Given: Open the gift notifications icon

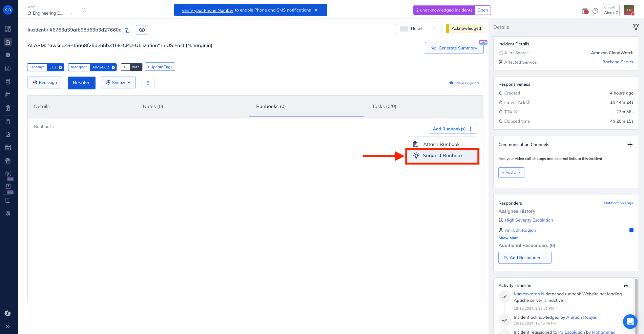Looking at the screenshot, I should (x=585, y=11).
